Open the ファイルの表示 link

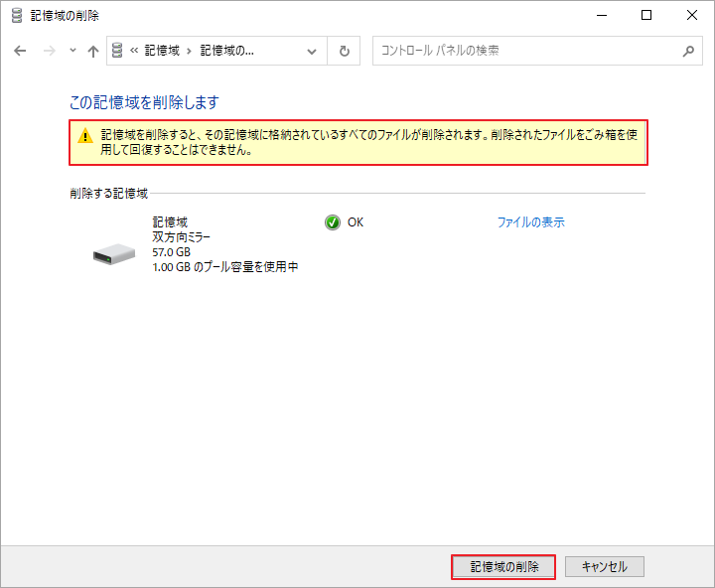click(530, 222)
